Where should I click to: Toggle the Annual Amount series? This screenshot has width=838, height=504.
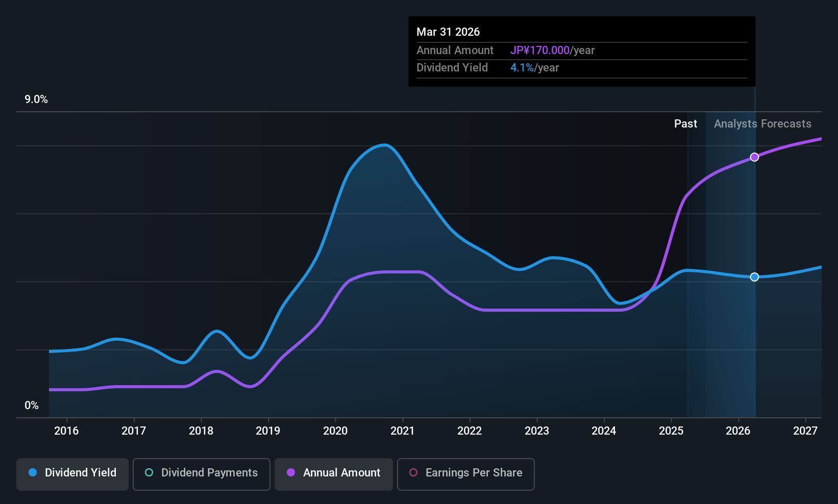click(334, 474)
